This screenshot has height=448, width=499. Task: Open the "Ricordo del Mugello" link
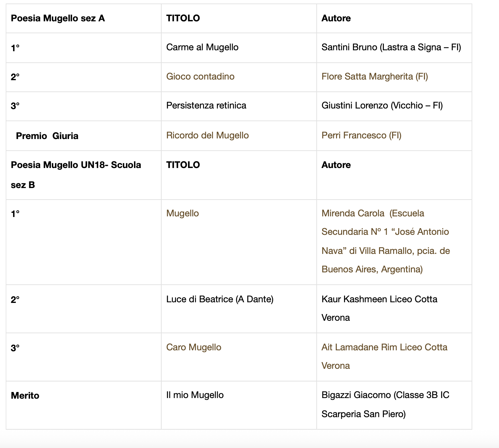[x=207, y=135]
